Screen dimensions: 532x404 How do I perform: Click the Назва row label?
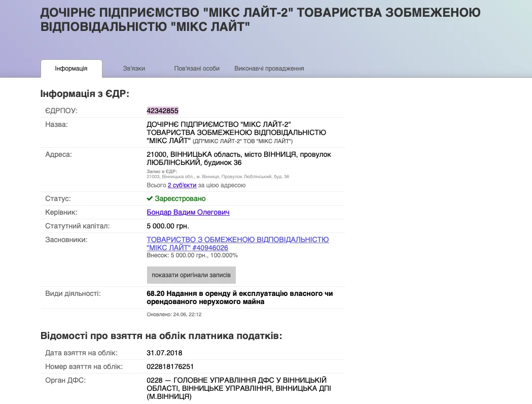56,124
